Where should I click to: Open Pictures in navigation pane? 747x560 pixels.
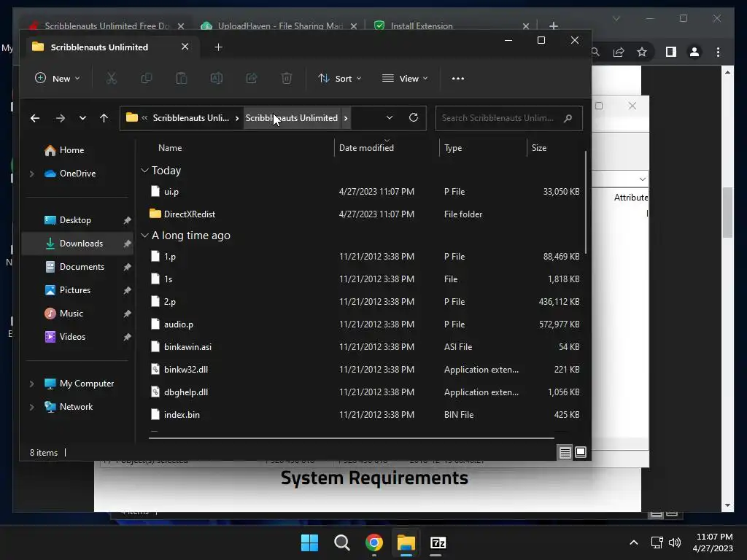point(79,290)
